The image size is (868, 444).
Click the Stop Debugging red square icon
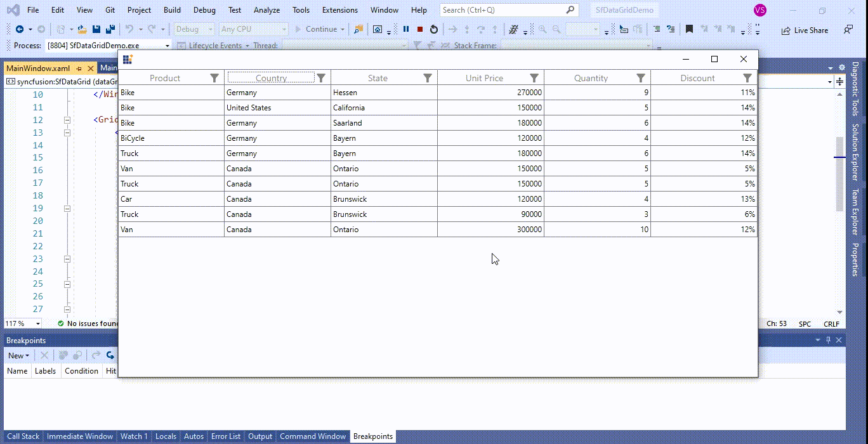(419, 29)
